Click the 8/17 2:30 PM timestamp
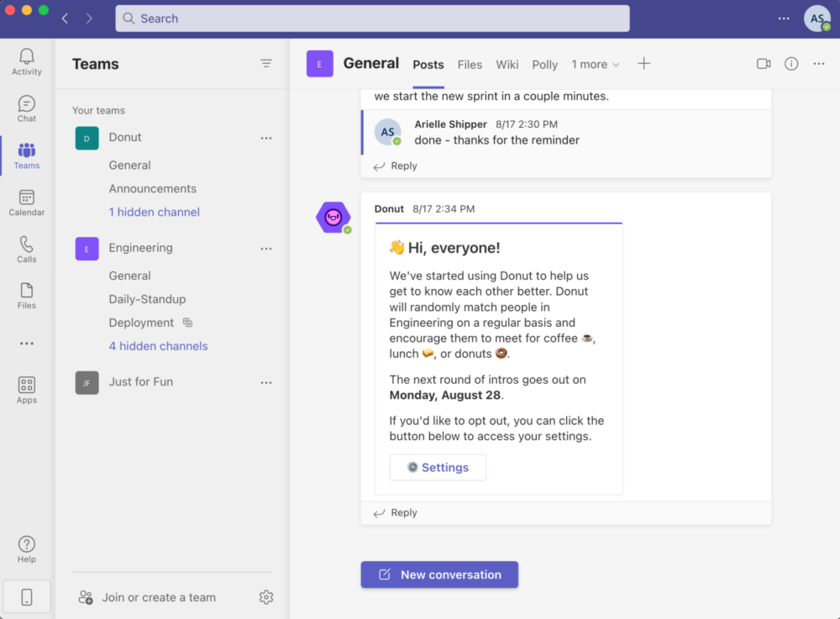 click(527, 124)
